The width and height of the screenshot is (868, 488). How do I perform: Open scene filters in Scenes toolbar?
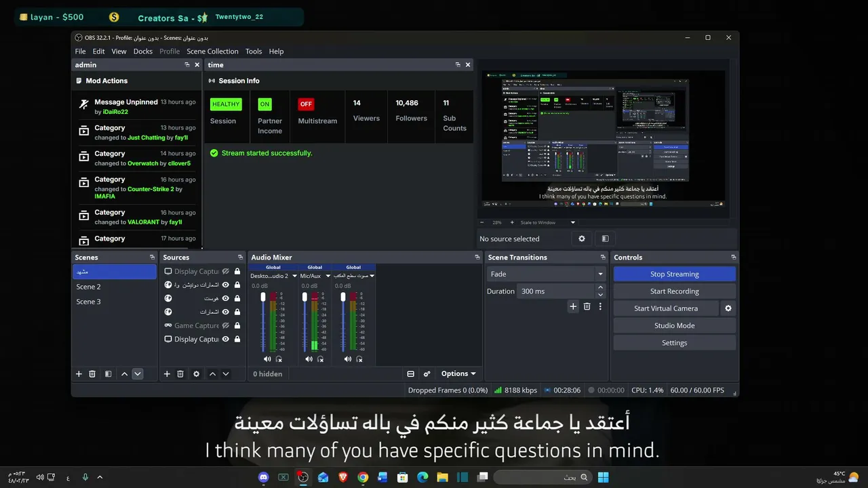coord(108,374)
